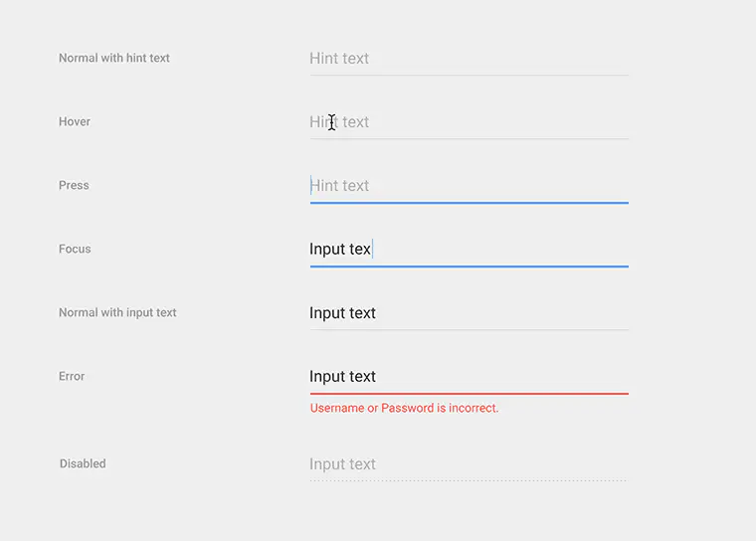756x541 pixels.
Task: Click the "Username or Password is incorrect" message
Action: tap(405, 409)
